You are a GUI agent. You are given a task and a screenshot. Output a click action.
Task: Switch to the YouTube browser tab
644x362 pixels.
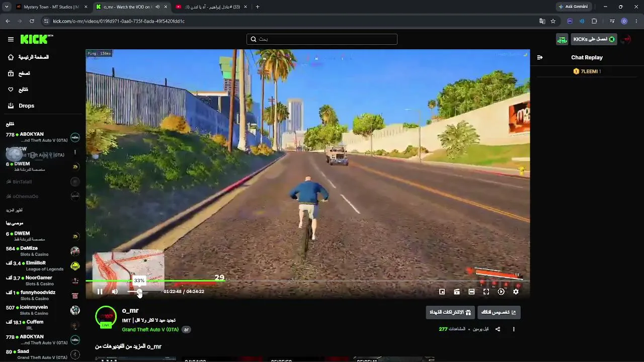(x=212, y=7)
